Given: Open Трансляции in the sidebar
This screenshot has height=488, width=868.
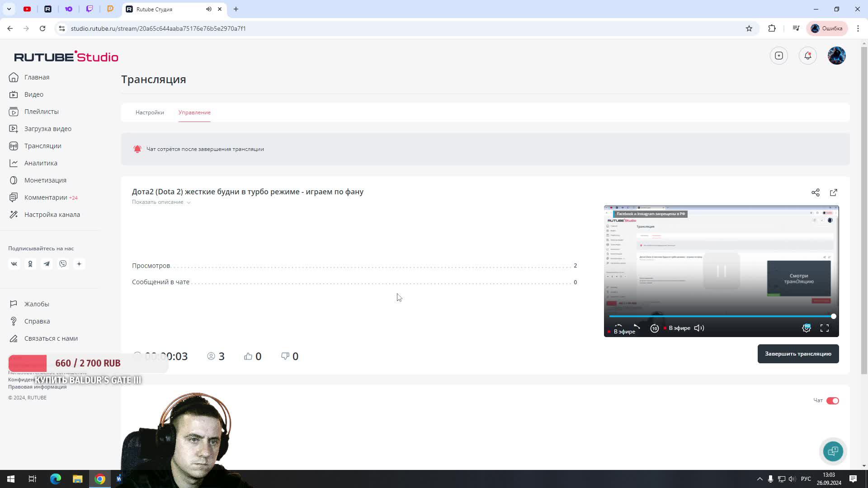Looking at the screenshot, I should (35, 146).
